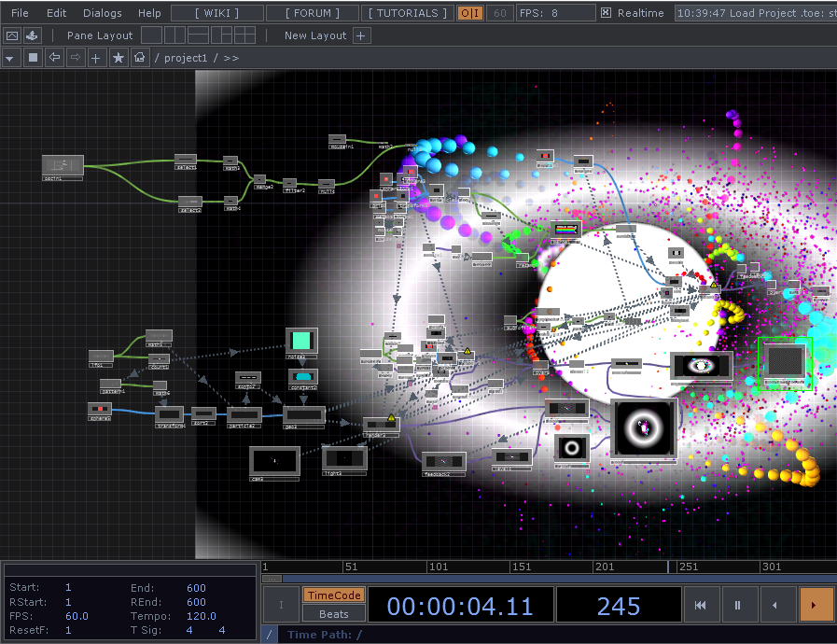Open the pane type dropdown arrow
837x644 pixels.
tap(11, 58)
